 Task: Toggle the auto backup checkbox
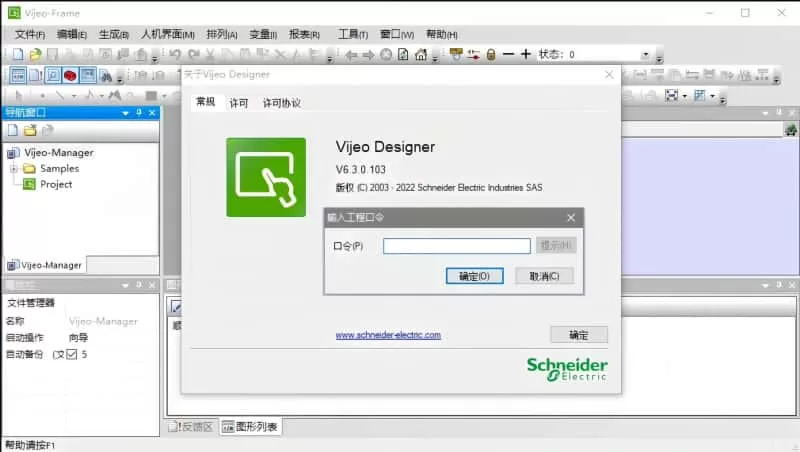pos(71,354)
